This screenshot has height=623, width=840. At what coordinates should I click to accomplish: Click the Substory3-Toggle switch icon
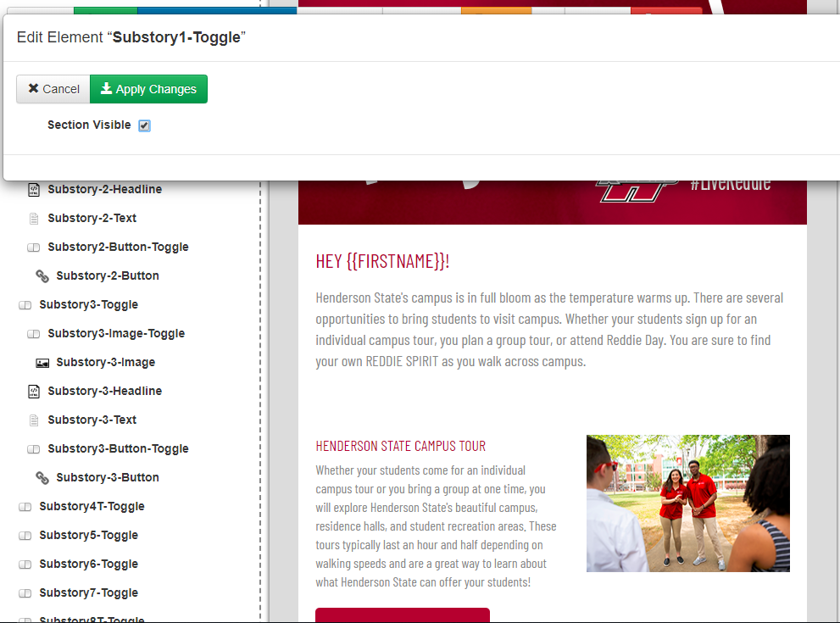[x=25, y=305]
